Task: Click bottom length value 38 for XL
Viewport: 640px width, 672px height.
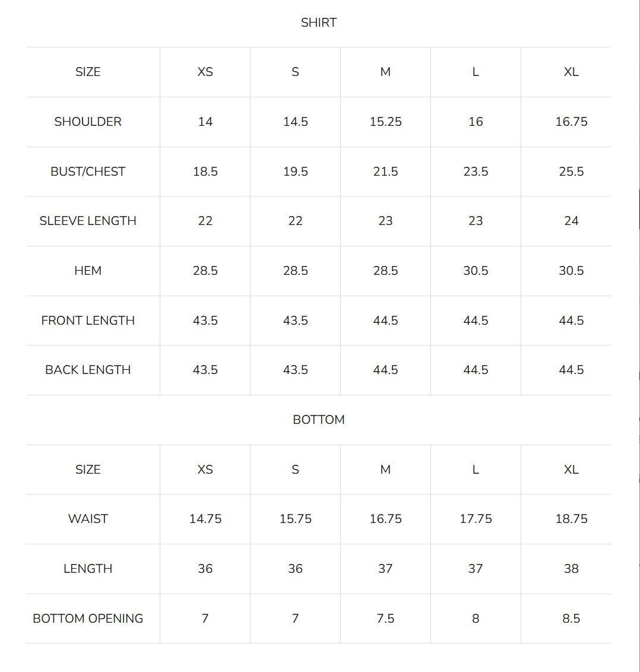Action: (x=571, y=569)
